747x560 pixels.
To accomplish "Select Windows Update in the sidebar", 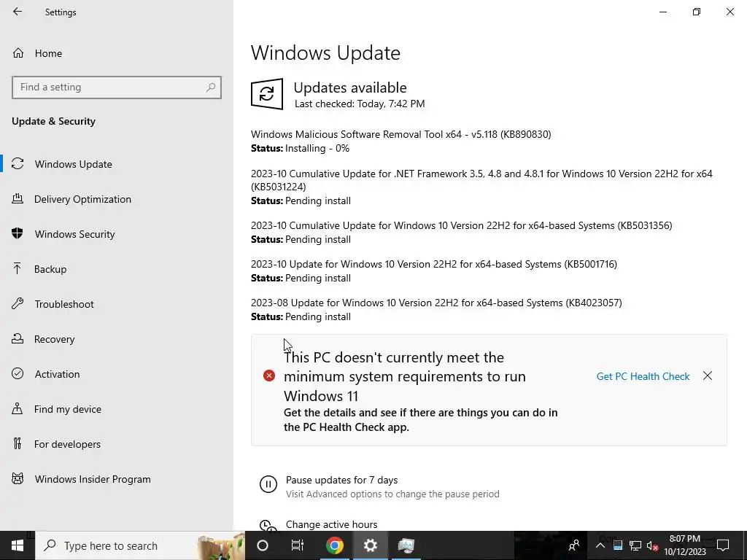I will click(x=73, y=164).
